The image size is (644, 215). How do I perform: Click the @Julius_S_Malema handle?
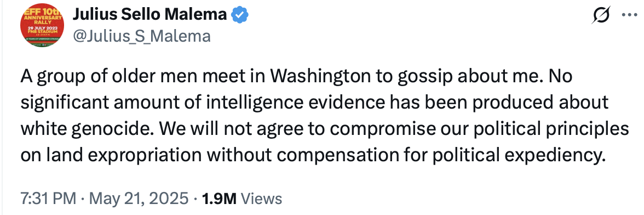[142, 37]
